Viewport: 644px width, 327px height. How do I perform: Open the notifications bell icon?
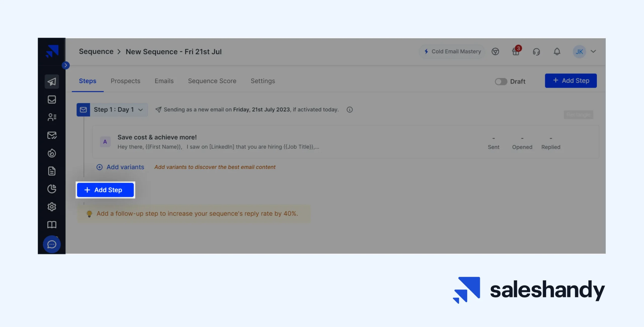pyautogui.click(x=557, y=52)
